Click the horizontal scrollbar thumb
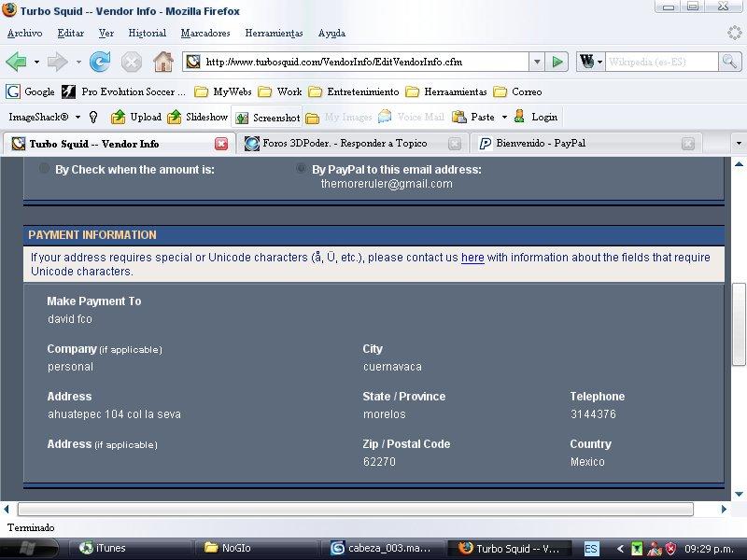 356,509
